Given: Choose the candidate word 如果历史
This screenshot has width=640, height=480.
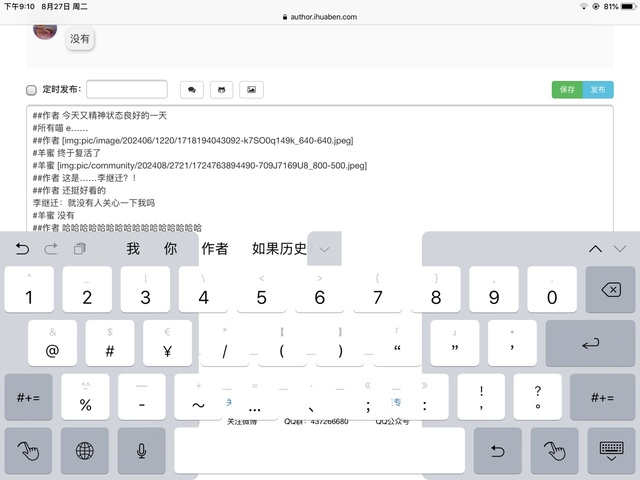Looking at the screenshot, I should click(x=279, y=249).
